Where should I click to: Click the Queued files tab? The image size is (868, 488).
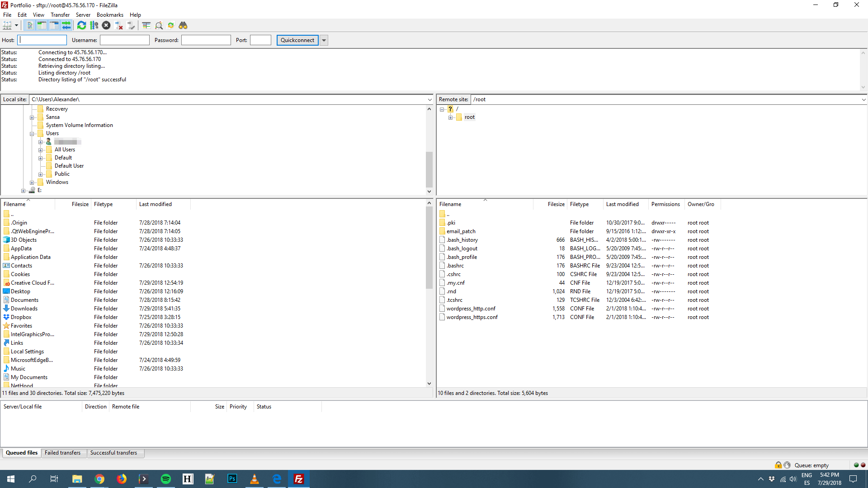coord(21,453)
